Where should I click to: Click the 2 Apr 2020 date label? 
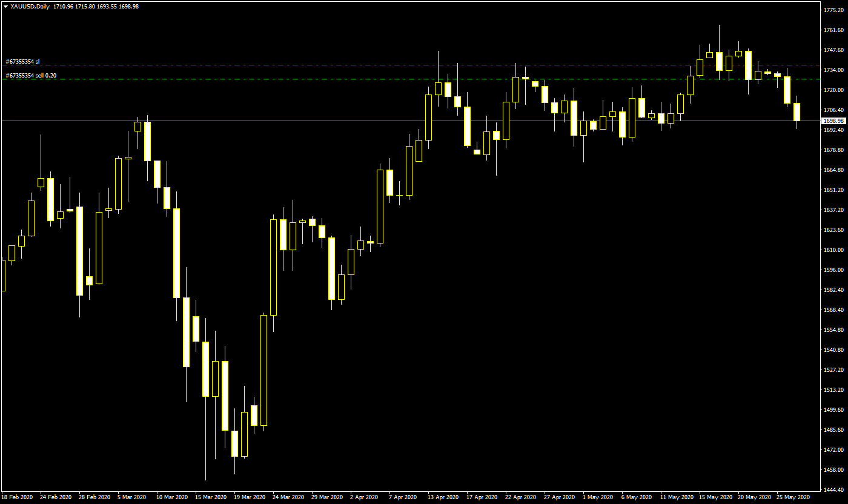pos(364,497)
